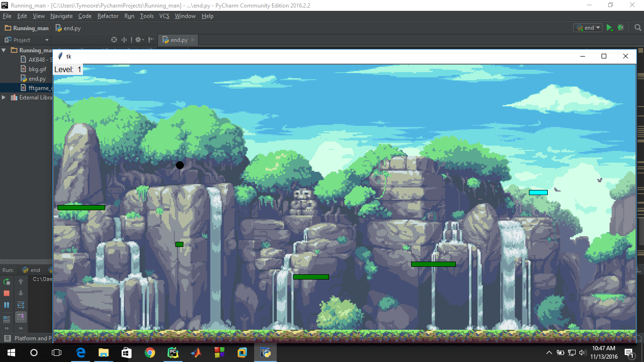Show more second-column Run panel actions chevron
This screenshot has width=644, height=362.
(x=21, y=329)
